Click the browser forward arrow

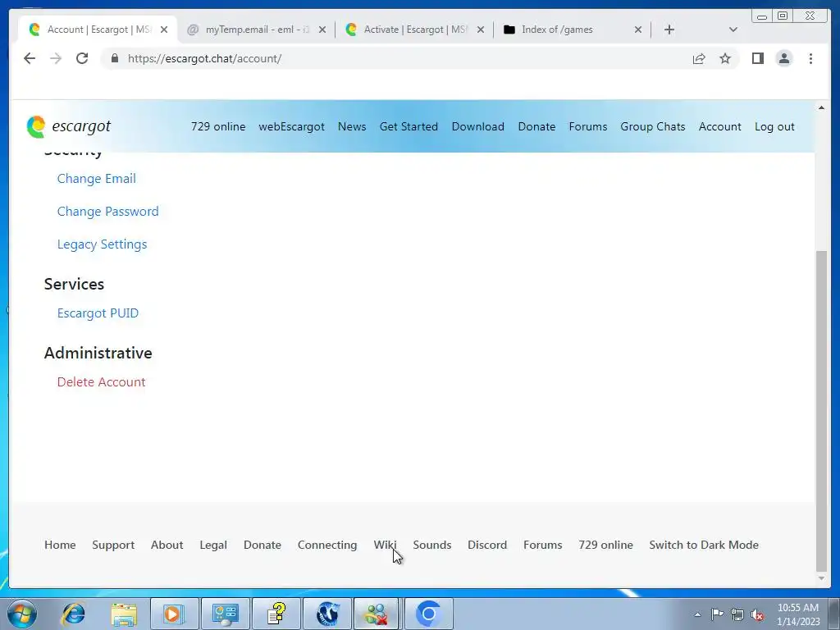click(x=56, y=58)
